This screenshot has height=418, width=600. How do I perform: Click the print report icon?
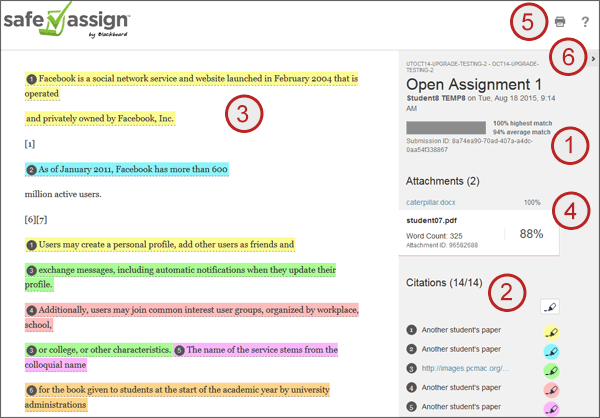[560, 21]
